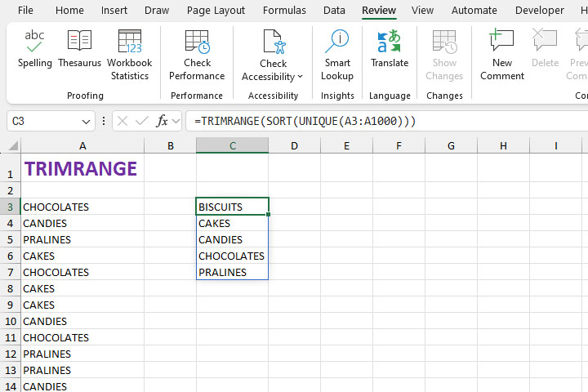Open Smart Lookup

pyautogui.click(x=337, y=56)
